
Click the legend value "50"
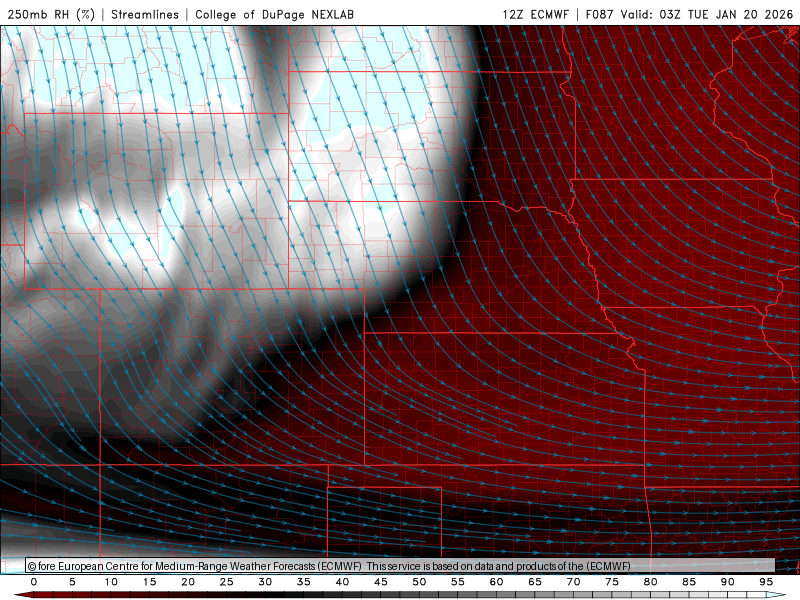[x=419, y=582]
